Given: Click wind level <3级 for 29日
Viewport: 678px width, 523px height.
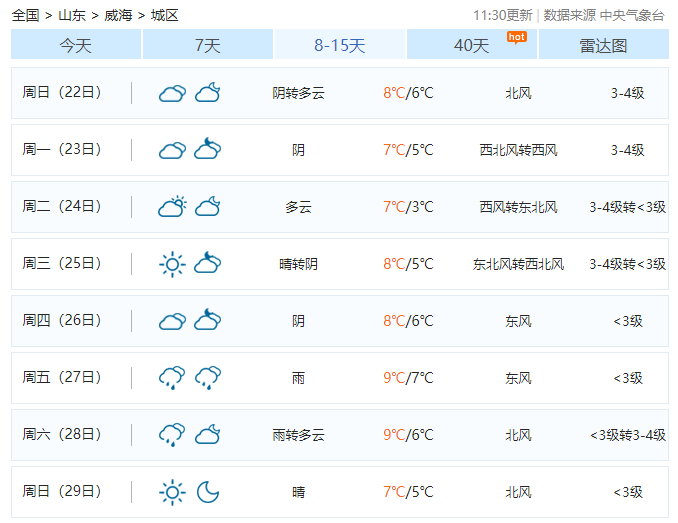Looking at the screenshot, I should click(x=628, y=492).
